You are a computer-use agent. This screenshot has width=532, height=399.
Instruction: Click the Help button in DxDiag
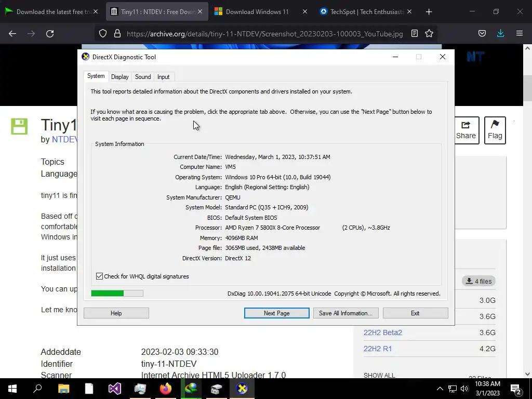click(x=116, y=313)
